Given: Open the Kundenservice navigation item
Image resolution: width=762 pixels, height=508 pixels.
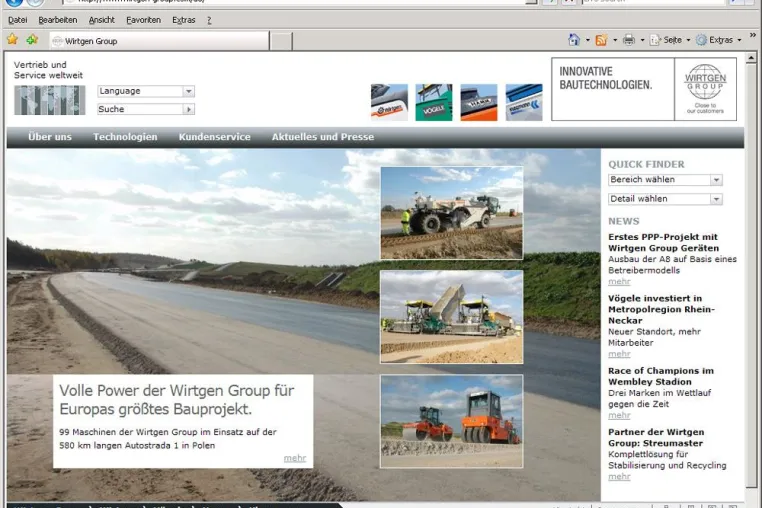Looking at the screenshot, I should click(214, 137).
